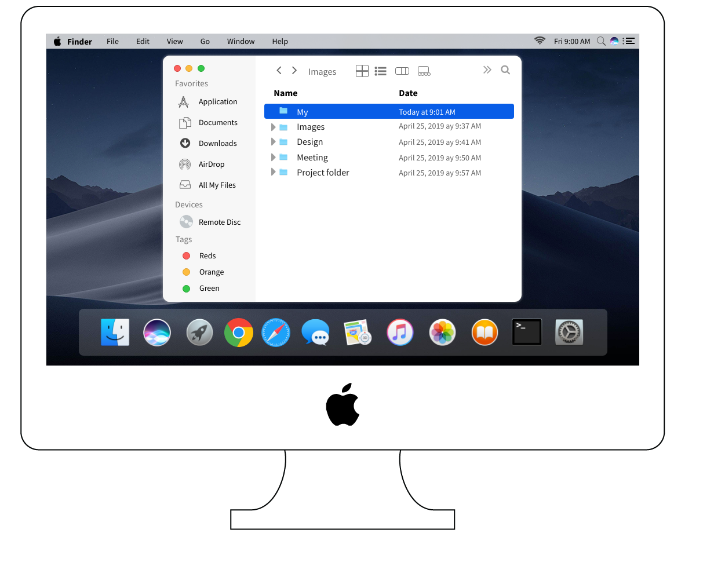The image size is (703, 588).
Task: Click the back navigation arrow
Action: [279, 70]
